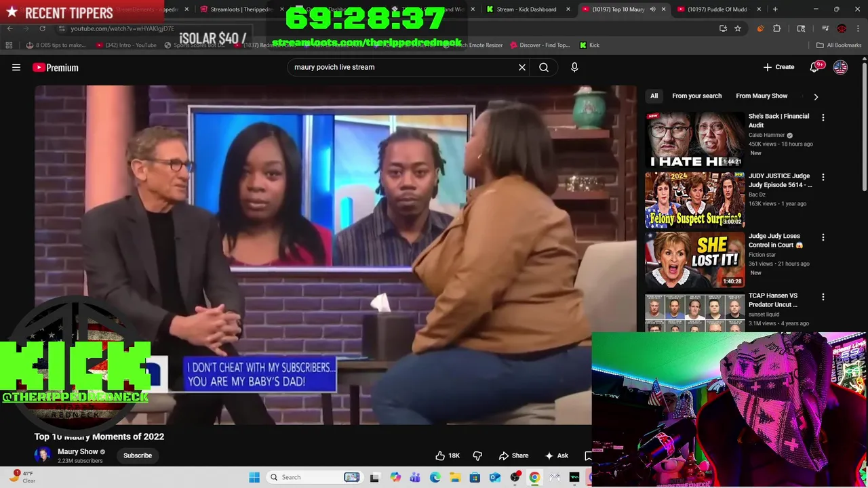The image size is (868, 488).
Task: Open Task View on taskbar
Action: (374, 477)
